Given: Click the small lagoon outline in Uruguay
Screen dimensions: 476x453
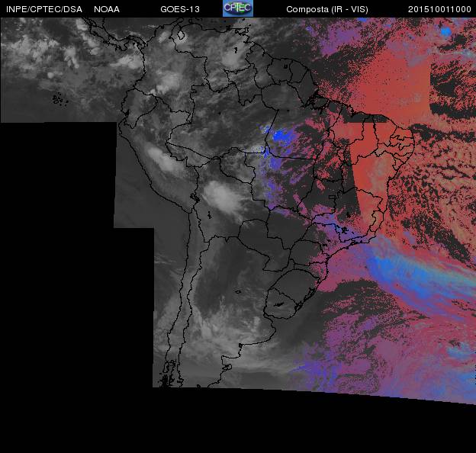Looking at the screenshot, I should point(280,304).
